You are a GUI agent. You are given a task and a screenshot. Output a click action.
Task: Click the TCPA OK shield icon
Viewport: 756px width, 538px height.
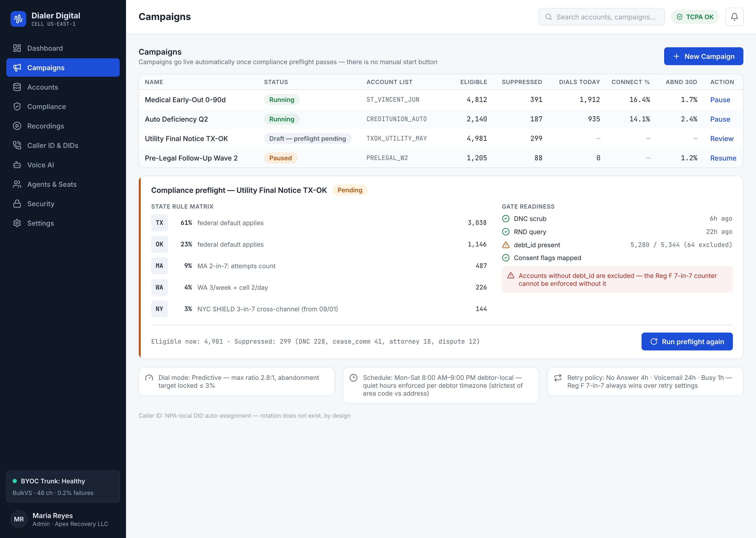680,17
